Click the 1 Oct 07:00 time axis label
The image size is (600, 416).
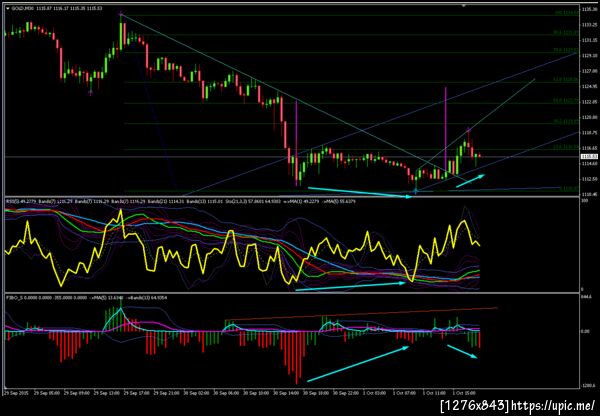pos(404,393)
